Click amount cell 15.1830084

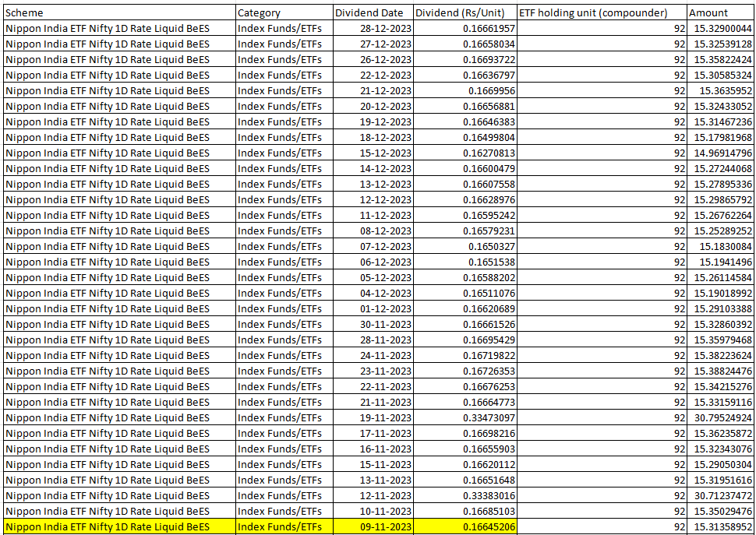[720, 247]
